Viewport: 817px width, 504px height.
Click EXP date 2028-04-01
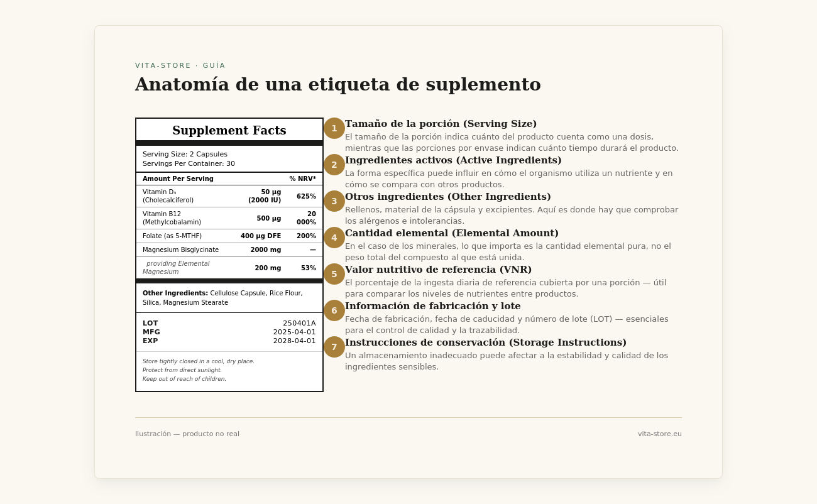(x=295, y=341)
